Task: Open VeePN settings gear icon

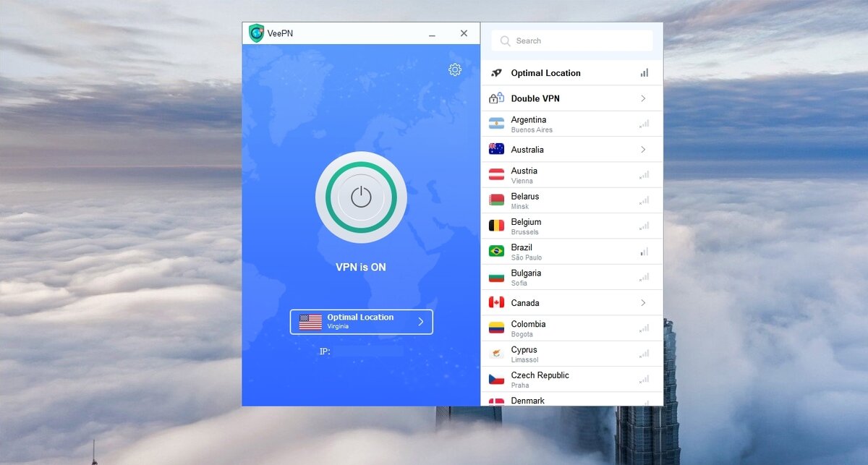Action: 455,69
